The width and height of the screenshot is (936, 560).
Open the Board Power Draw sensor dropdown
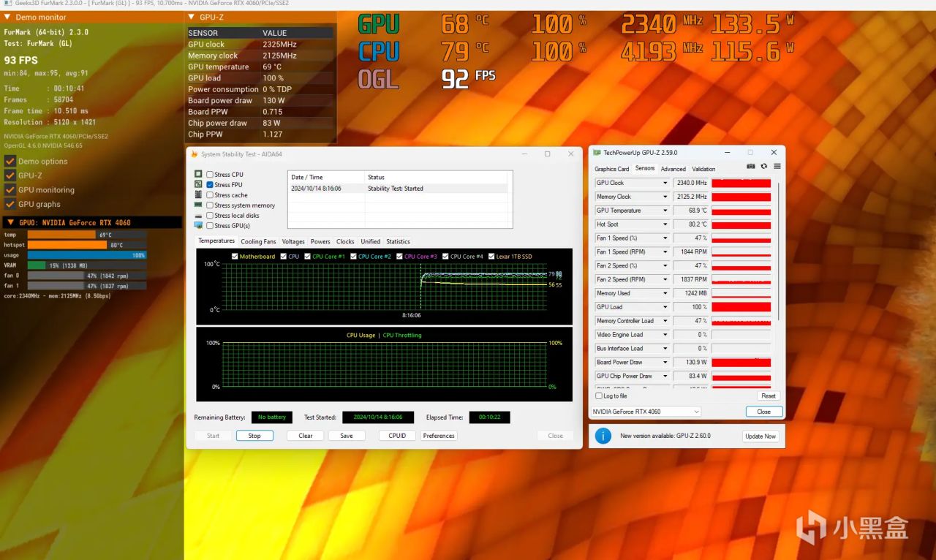point(665,363)
